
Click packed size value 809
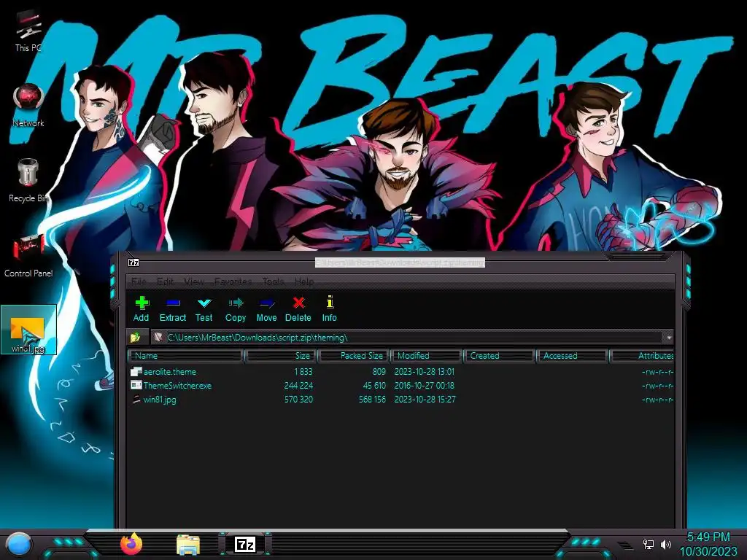[x=379, y=371]
